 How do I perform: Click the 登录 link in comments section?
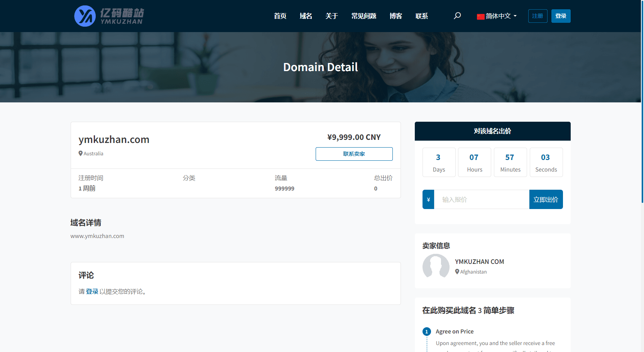point(92,291)
